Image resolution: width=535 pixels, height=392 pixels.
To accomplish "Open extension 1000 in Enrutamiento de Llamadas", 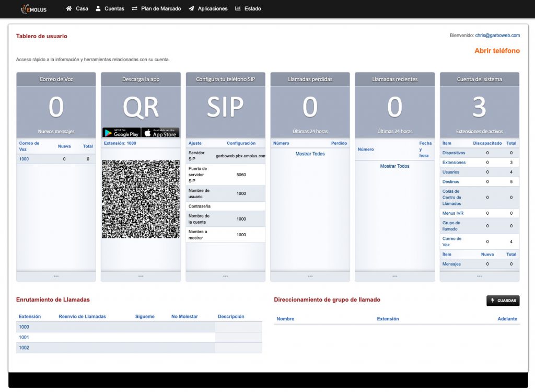I will coord(24,327).
